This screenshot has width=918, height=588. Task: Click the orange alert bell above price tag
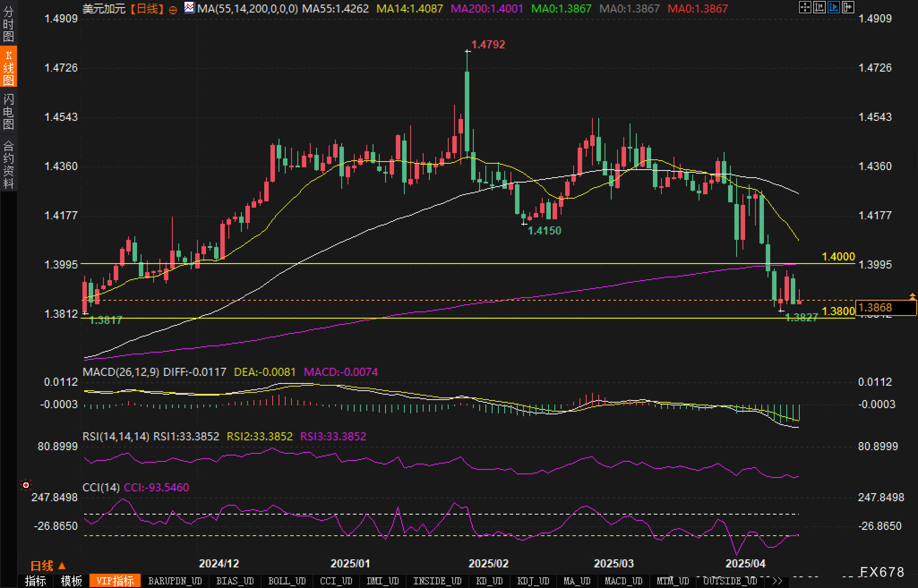912,296
